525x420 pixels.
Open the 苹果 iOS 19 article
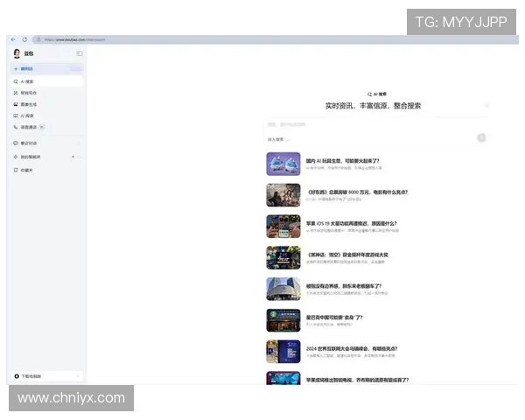[x=351, y=223]
